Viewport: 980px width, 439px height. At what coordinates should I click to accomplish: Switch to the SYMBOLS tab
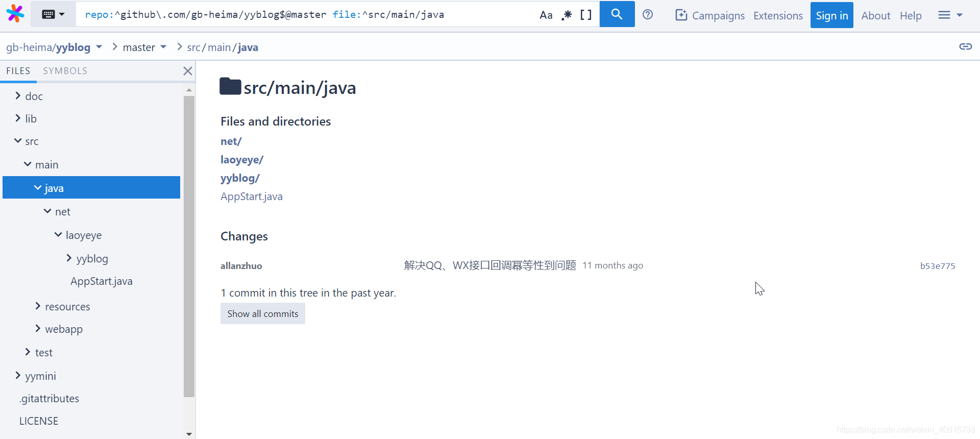(65, 71)
